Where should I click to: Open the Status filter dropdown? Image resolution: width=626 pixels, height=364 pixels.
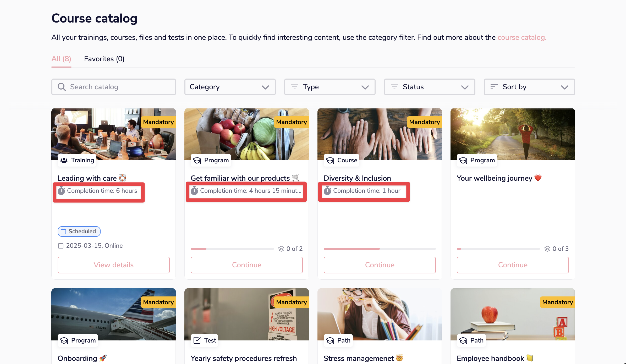pyautogui.click(x=430, y=87)
